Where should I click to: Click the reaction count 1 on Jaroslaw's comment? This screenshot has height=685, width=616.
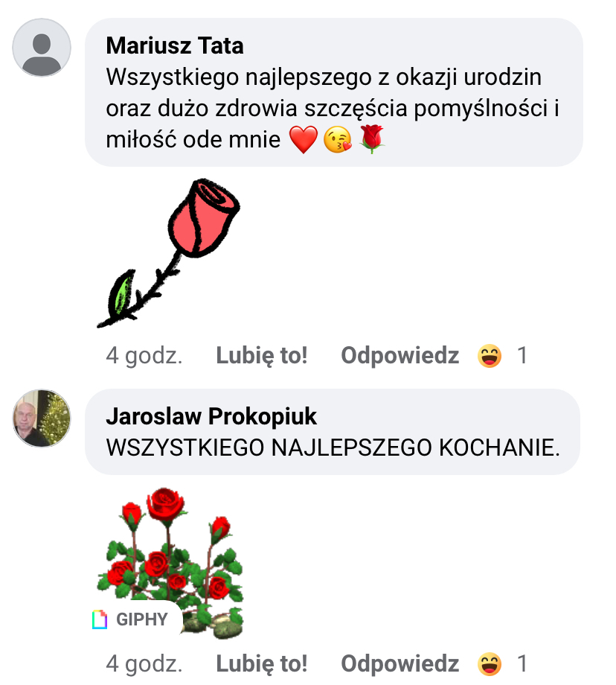coord(522,663)
